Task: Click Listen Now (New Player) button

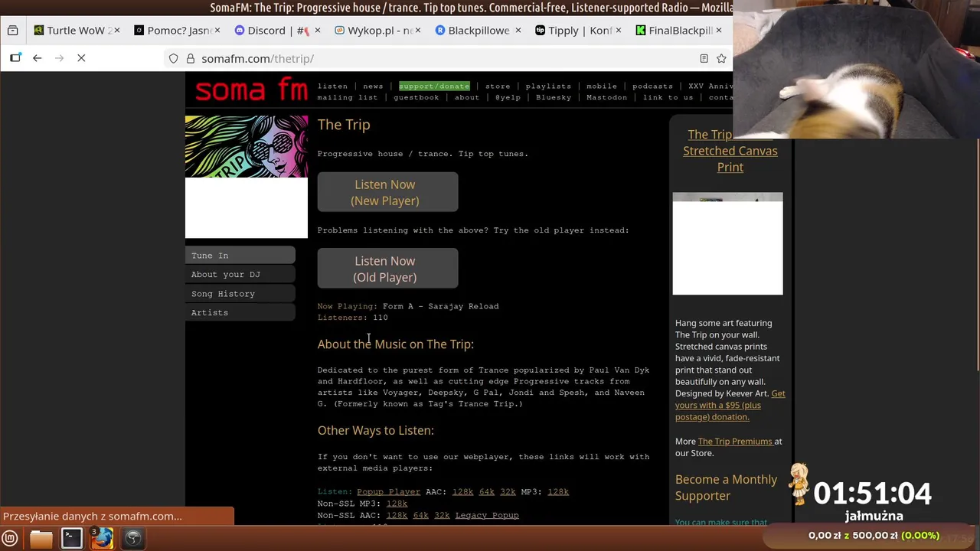Action: tap(387, 192)
